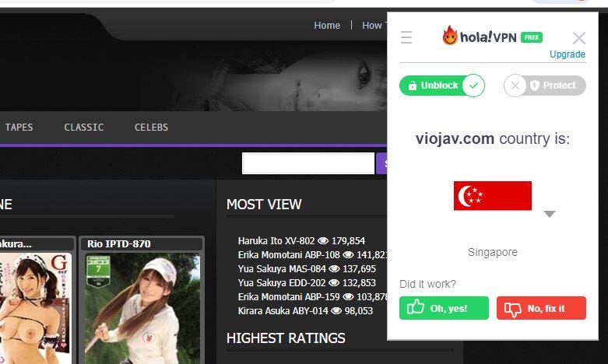
Task: Open the Home link
Action: [327, 25]
